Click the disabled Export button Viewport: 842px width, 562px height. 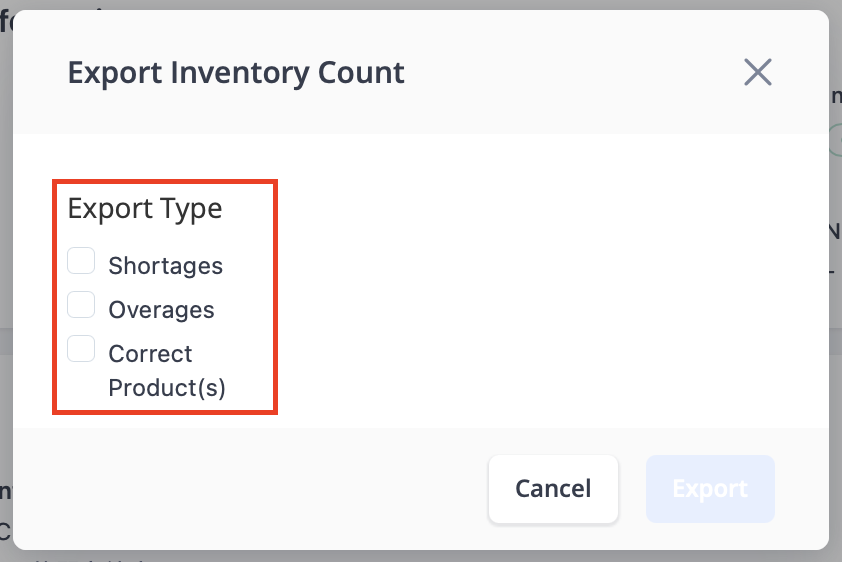(710, 488)
